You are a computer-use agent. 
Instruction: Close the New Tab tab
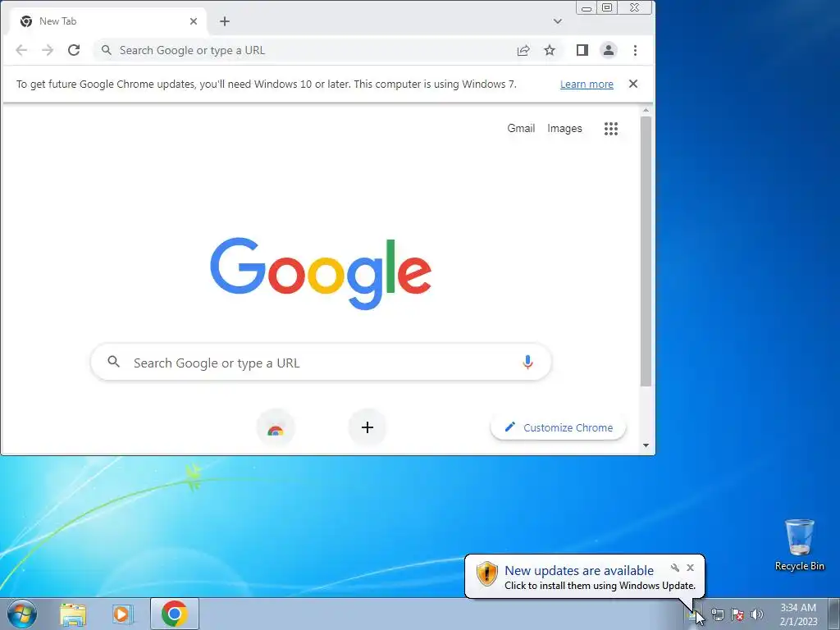(194, 21)
